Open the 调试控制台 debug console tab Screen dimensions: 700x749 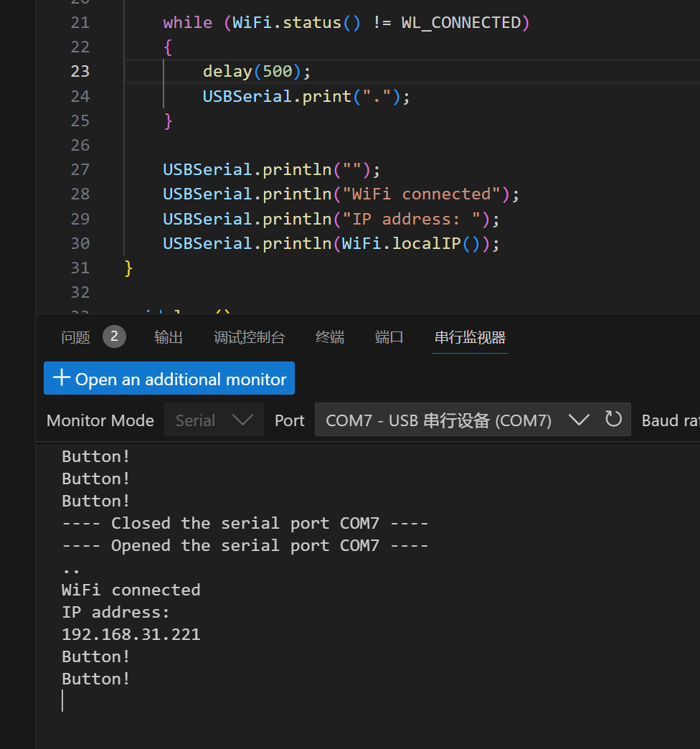(x=250, y=337)
